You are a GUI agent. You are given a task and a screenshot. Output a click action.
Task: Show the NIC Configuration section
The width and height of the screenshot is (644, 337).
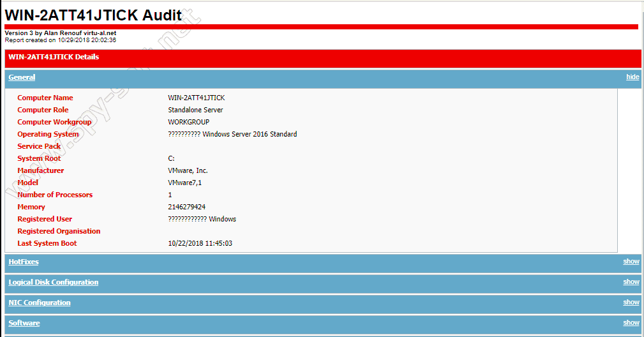631,303
